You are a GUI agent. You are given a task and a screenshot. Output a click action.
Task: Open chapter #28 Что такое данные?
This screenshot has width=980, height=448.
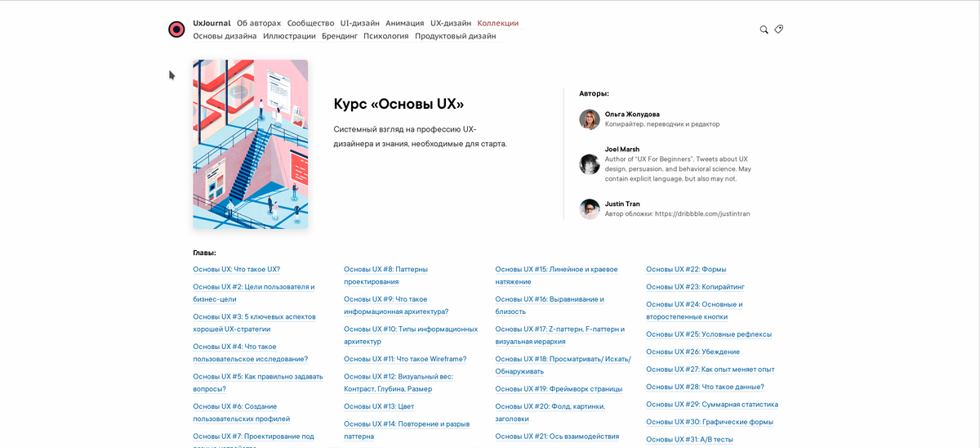tap(705, 387)
